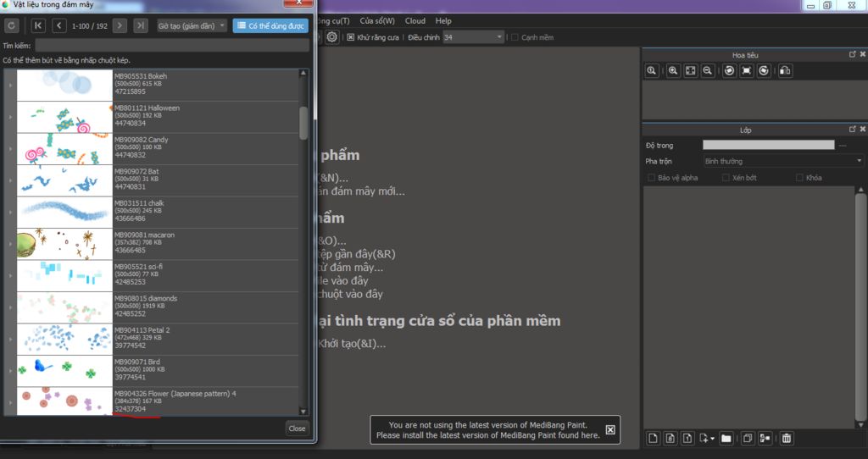The image size is (868, 459).
Task: Expand the macaron row arrow
Action: pyautogui.click(x=10, y=244)
